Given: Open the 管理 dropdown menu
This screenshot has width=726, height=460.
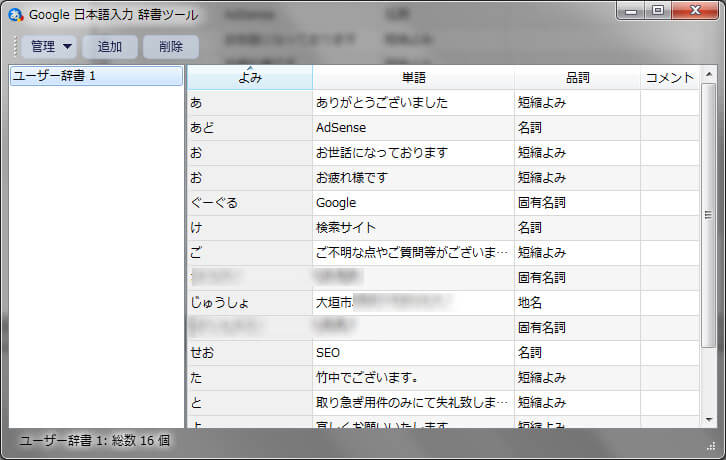Looking at the screenshot, I should click(49, 47).
